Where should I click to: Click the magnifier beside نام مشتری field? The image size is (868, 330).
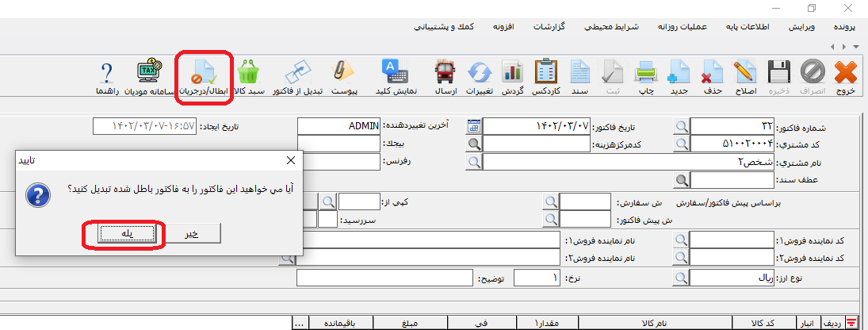point(474,163)
